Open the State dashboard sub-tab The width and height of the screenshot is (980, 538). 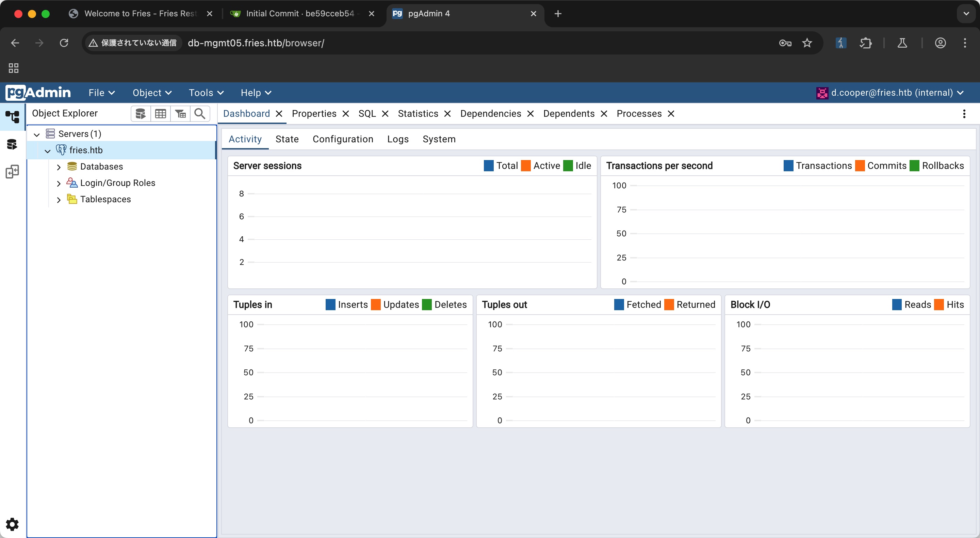click(x=287, y=139)
